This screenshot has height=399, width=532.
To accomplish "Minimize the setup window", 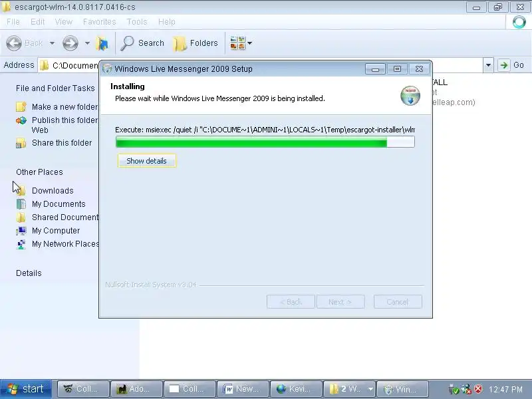I will (375, 69).
